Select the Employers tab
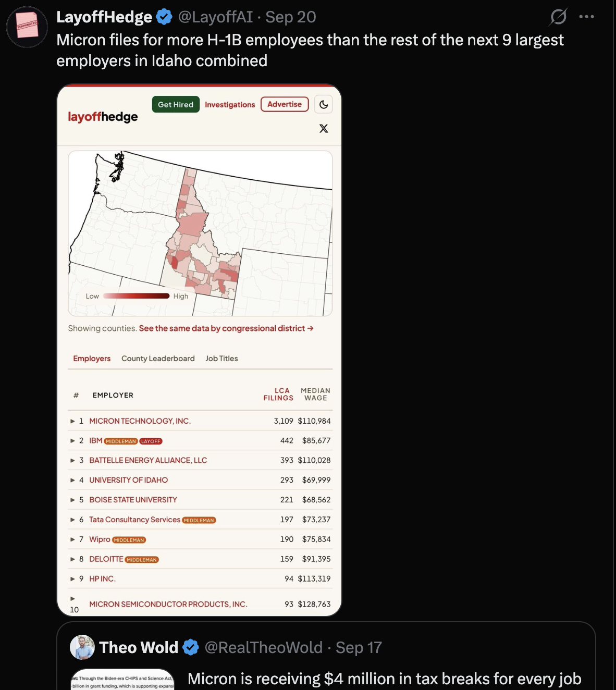 coord(92,359)
